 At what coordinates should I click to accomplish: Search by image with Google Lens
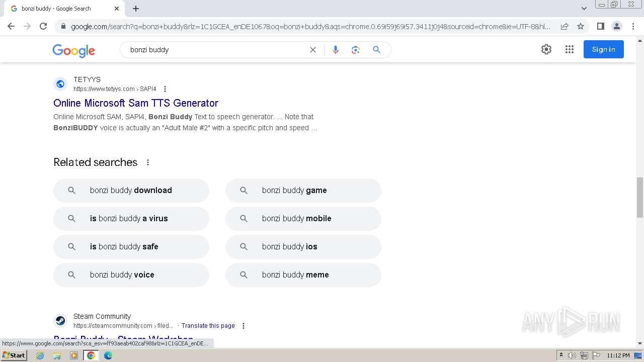356,50
